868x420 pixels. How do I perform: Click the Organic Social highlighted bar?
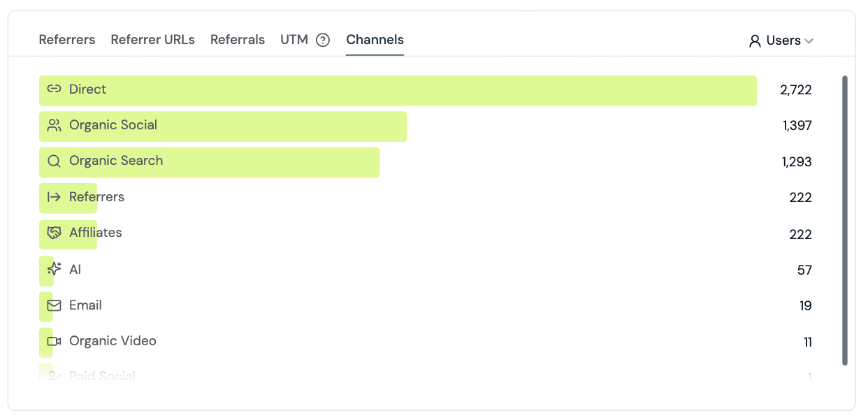(x=224, y=126)
